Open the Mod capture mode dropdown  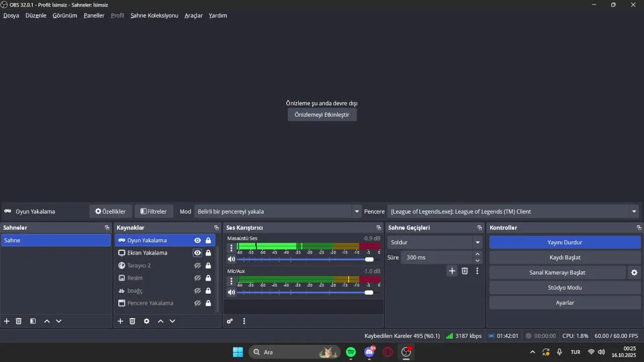(x=278, y=212)
